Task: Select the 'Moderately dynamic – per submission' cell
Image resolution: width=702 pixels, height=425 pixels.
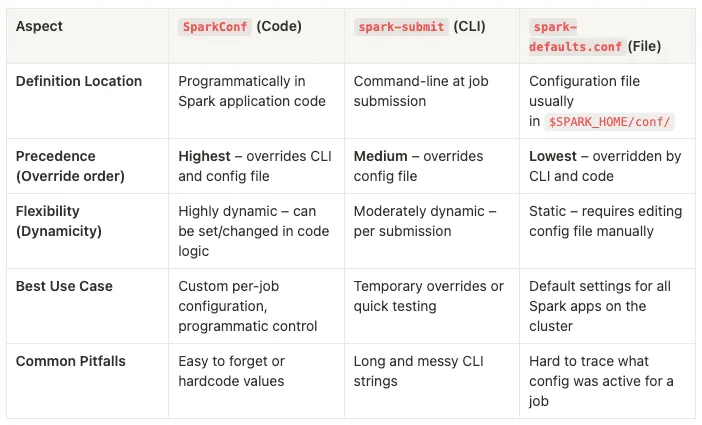Action: point(425,221)
